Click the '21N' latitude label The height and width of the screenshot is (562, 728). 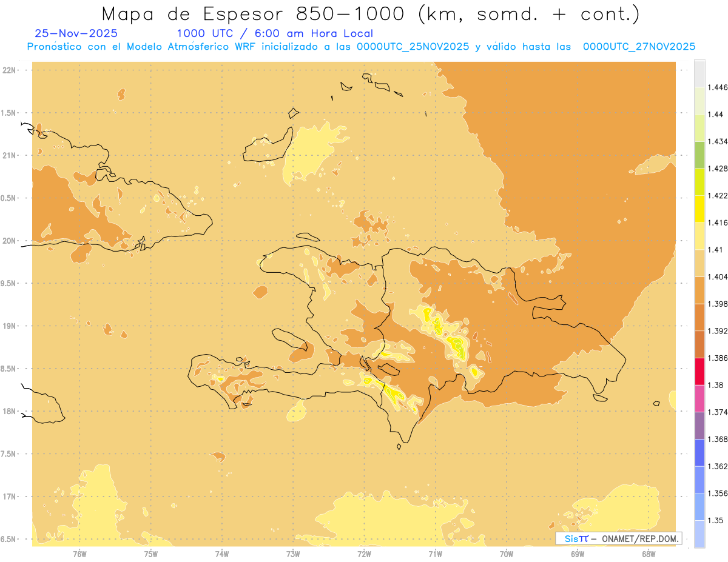[x=9, y=155]
